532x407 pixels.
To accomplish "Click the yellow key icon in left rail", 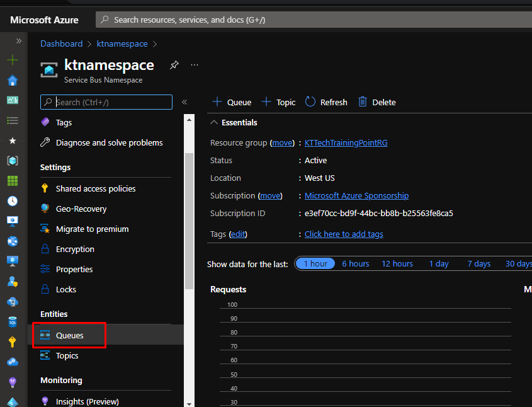I will pos(13,342).
